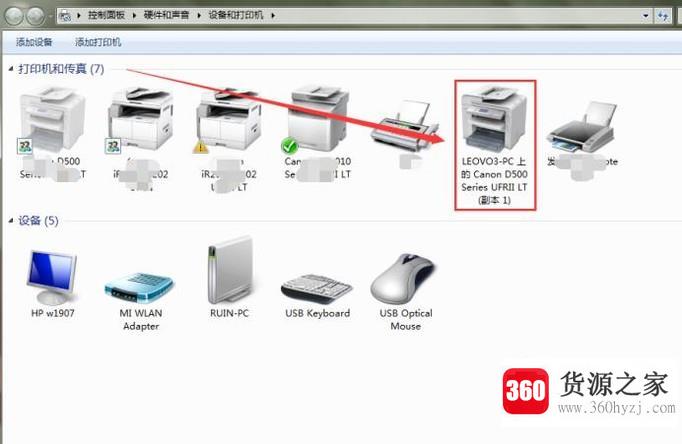Go to 控制面板 in the address bar
682x444 pixels.
coord(107,15)
